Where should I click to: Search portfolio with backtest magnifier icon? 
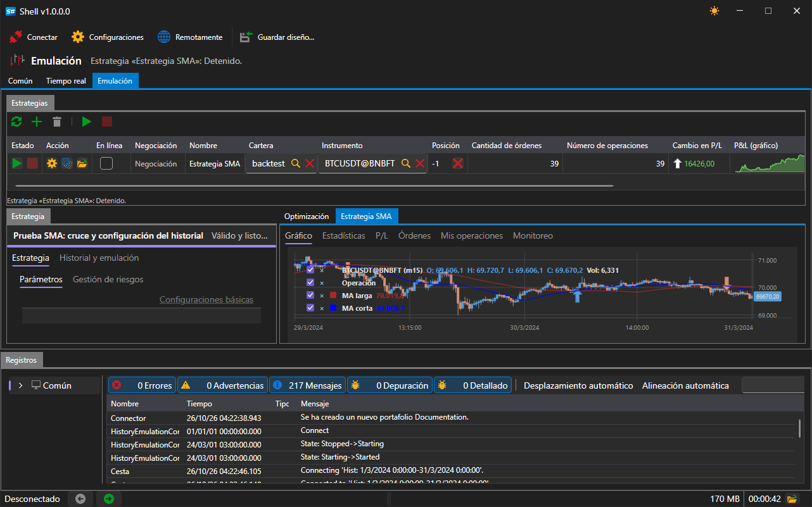coord(296,163)
